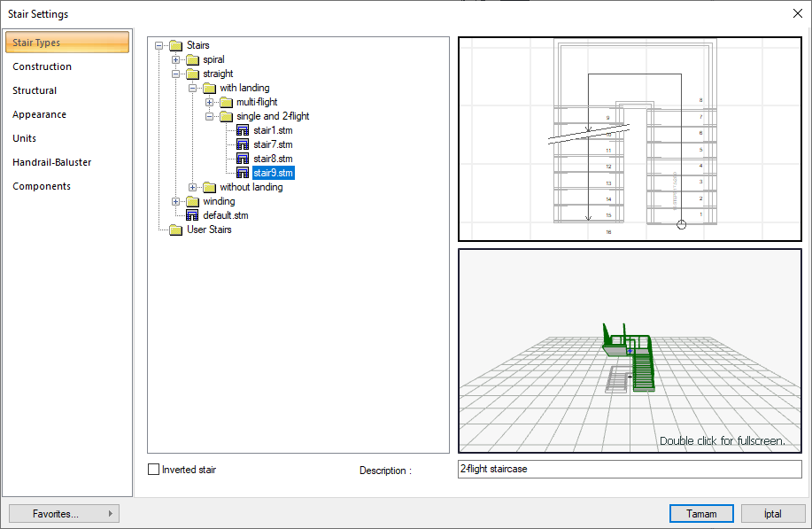Open the Favorites dropdown button
Image resolution: width=812 pixels, height=529 pixels.
64,513
